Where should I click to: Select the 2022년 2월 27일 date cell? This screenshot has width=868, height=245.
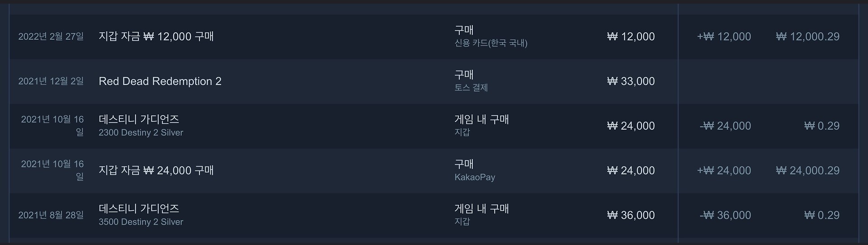51,37
